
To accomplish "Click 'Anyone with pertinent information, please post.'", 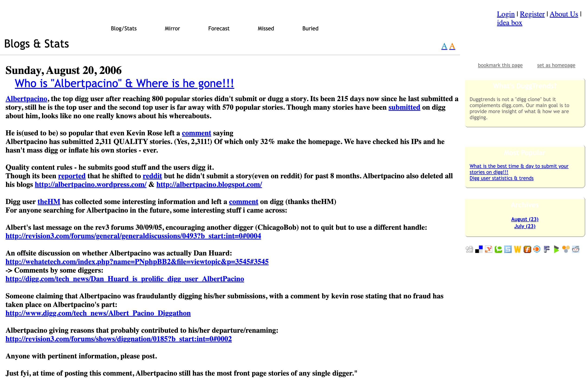I will point(81,356).
